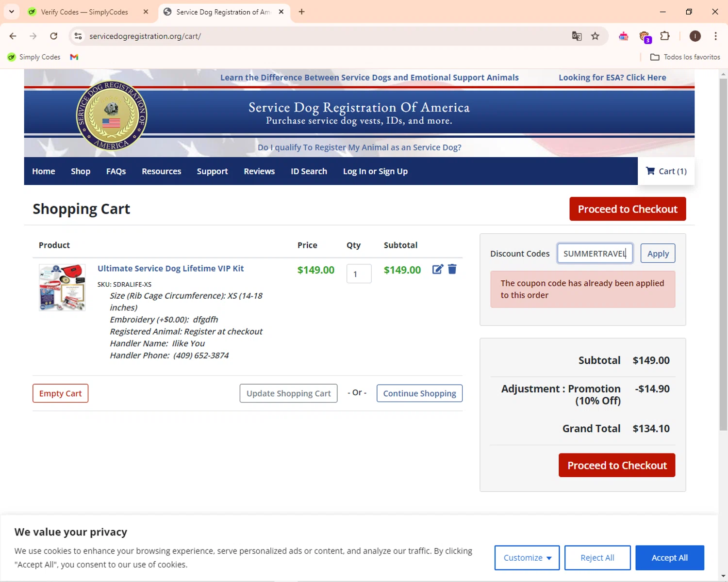Screen dimensions: 728x582
Task: Click Proceed to Checkout below Grand Total
Action: (617, 465)
